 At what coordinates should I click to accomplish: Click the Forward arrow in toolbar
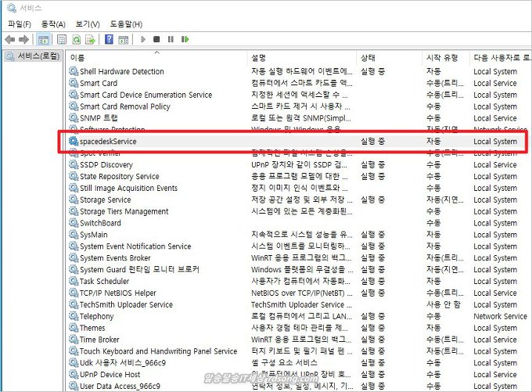[x=23, y=39]
